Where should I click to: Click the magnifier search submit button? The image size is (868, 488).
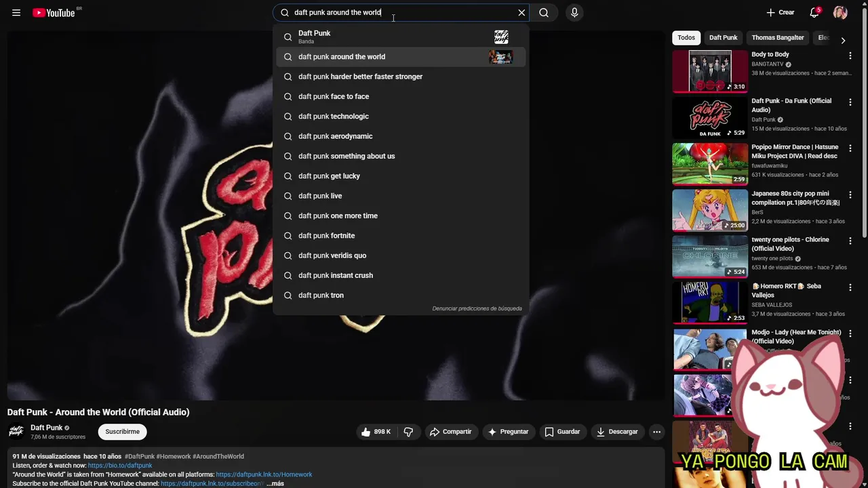coord(544,12)
